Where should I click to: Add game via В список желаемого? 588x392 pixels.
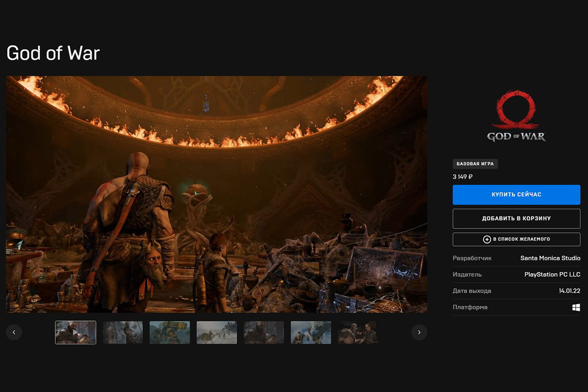coord(516,239)
